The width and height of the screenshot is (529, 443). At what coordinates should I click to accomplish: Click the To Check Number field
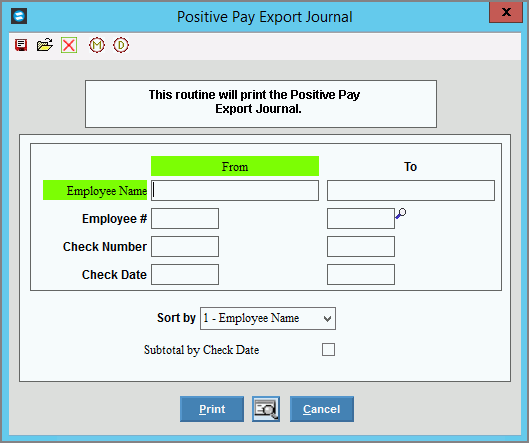[x=361, y=246]
